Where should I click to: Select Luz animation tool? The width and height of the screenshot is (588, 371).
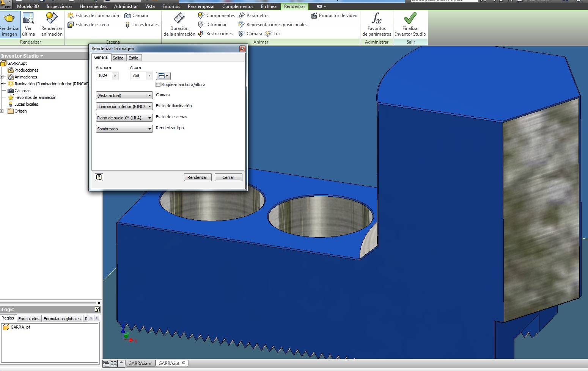273,34
